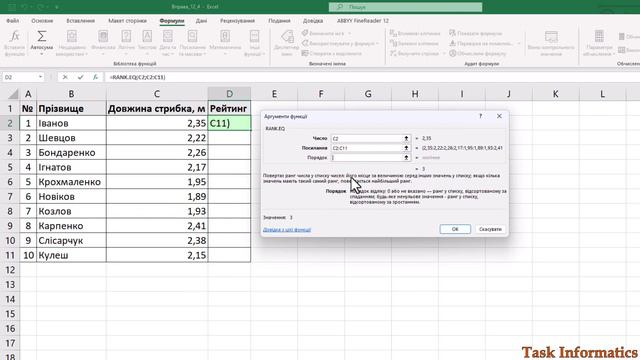The width and height of the screenshot is (640, 360).
Task: Open the Текстові functions icon
Action: (147, 36)
